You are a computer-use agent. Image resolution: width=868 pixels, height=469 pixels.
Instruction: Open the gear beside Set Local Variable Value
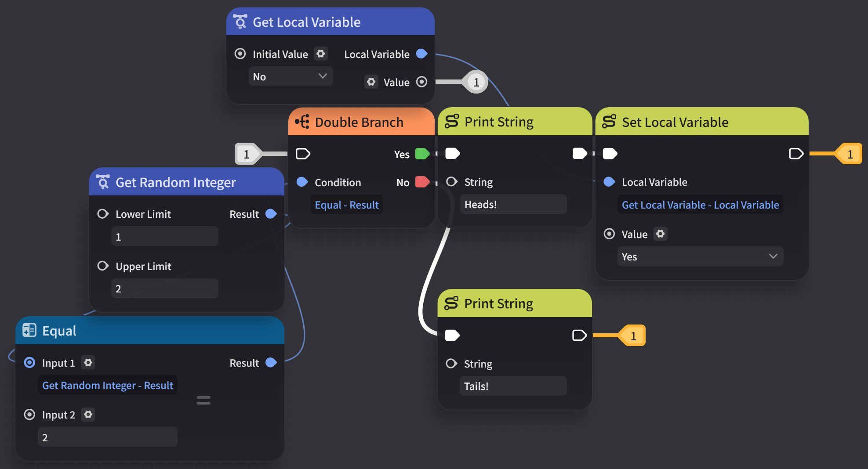pyautogui.click(x=661, y=234)
